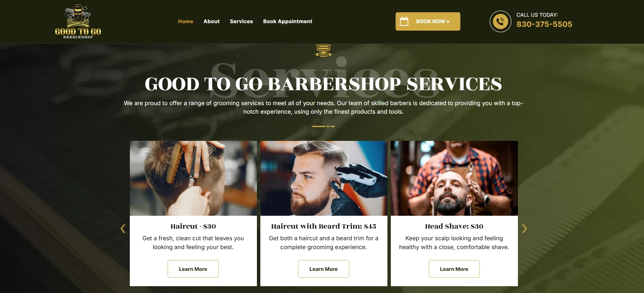The image size is (644, 293).
Task: Click the Haircut with Beard Trim: $45 title
Action: (324, 226)
